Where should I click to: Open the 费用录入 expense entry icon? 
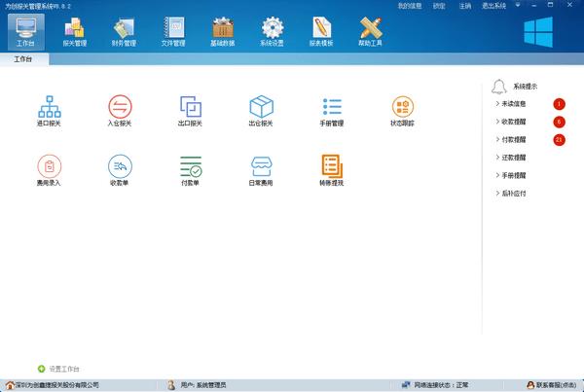click(x=48, y=165)
